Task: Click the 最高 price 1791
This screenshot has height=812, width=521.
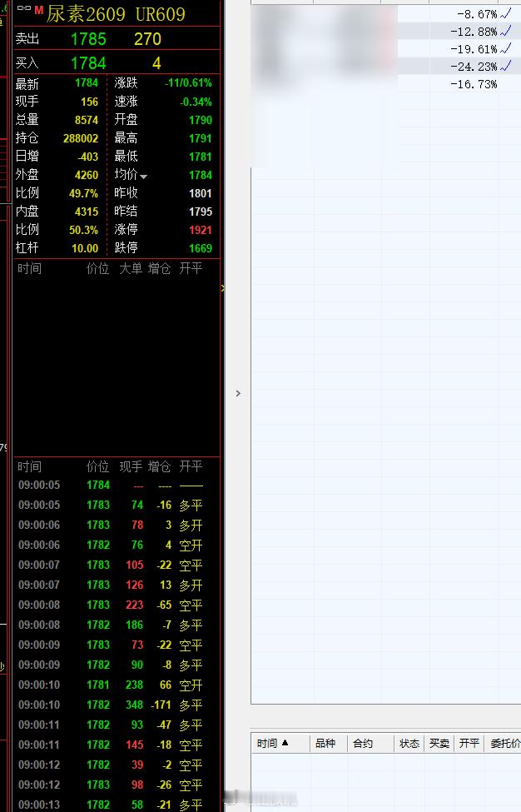Action: [201, 138]
